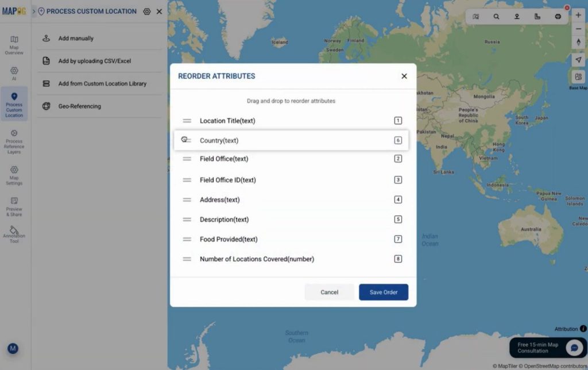
Task: Click Cancel in the Reorder Attributes dialog
Action: pos(329,292)
